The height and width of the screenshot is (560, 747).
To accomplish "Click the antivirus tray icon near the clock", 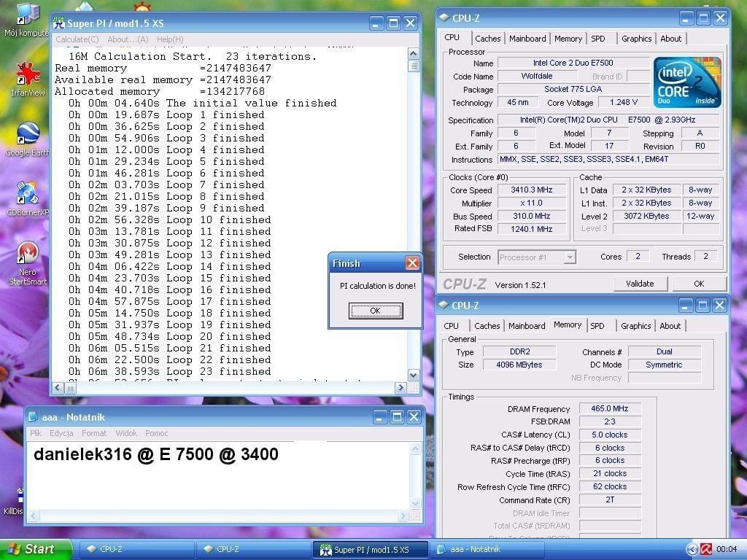I will (x=706, y=549).
